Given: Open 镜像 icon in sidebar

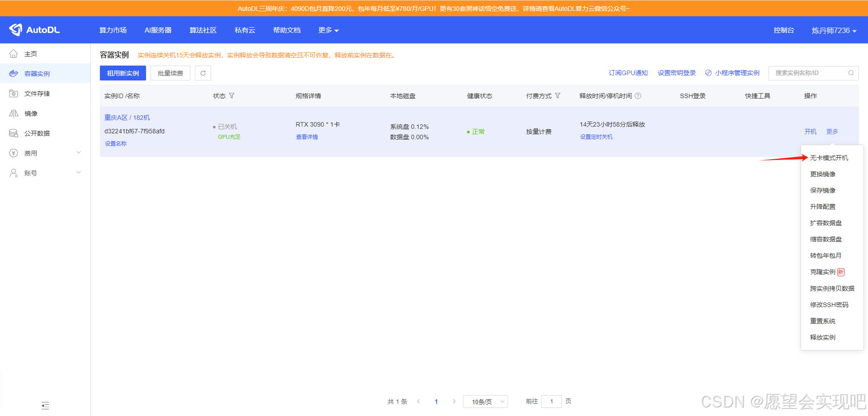Looking at the screenshot, I should click(14, 113).
